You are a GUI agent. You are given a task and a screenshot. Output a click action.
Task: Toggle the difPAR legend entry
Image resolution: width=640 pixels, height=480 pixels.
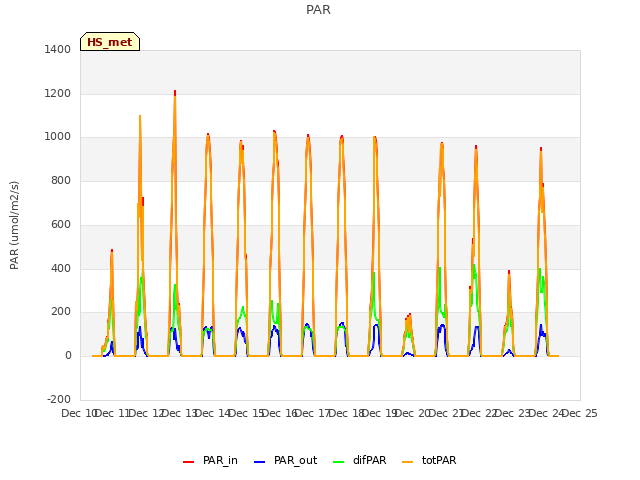pos(360,460)
